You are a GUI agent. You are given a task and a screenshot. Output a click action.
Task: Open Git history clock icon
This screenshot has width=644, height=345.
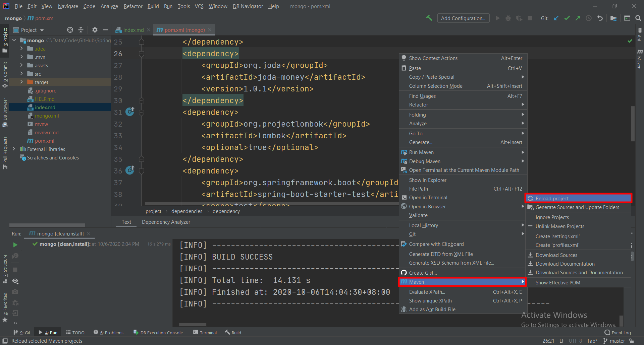(589, 18)
